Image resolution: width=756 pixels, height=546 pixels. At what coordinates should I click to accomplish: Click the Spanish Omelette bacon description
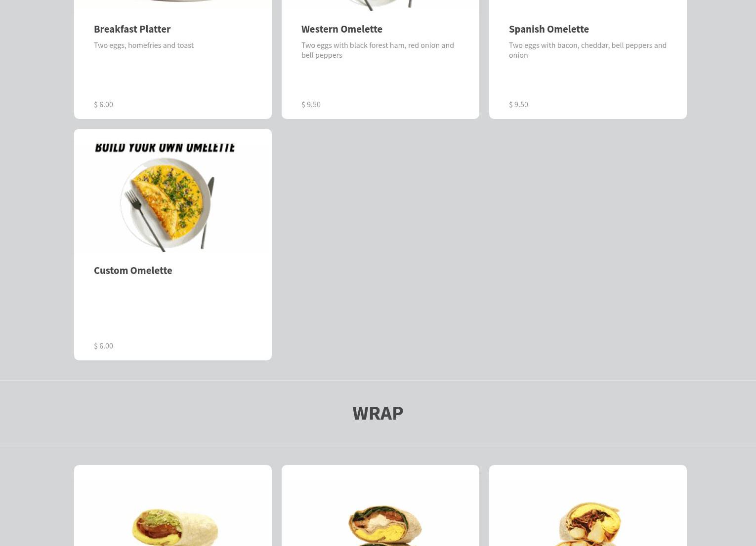click(588, 50)
